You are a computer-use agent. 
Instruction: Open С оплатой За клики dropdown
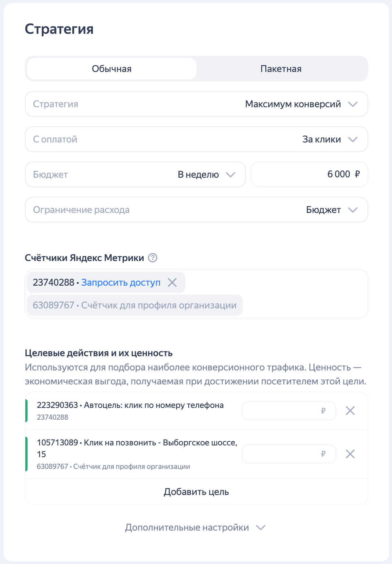[x=196, y=139]
